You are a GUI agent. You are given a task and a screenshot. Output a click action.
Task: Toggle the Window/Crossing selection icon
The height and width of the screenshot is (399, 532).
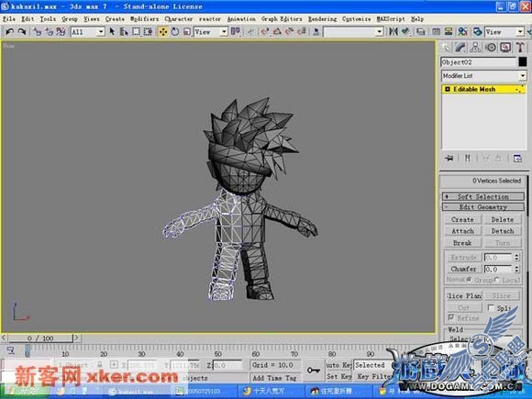click(x=148, y=32)
